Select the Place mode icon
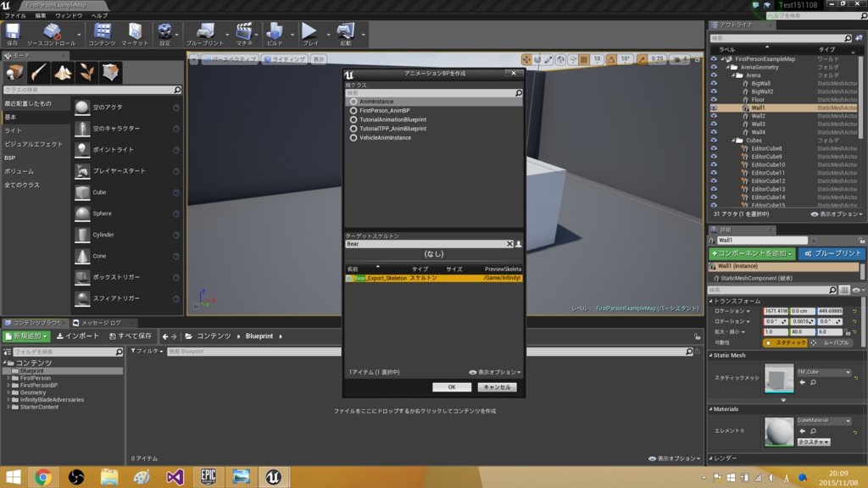Viewport: 868px width, 488px height. tap(14, 73)
